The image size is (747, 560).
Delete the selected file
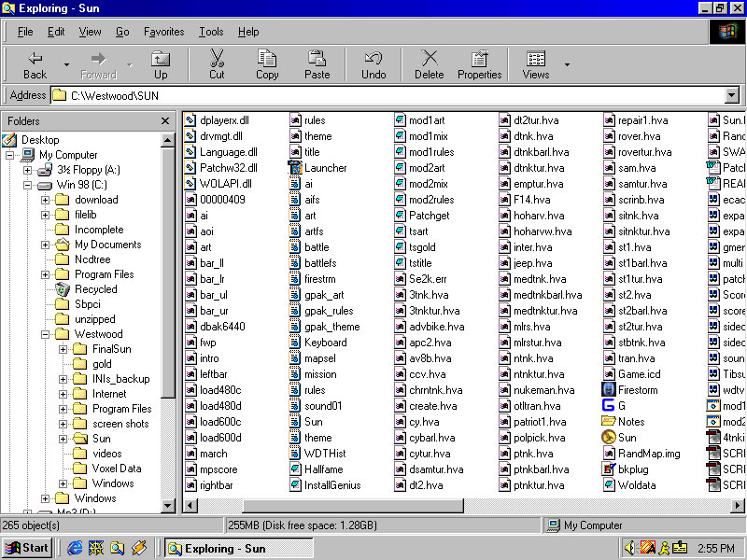[430, 65]
